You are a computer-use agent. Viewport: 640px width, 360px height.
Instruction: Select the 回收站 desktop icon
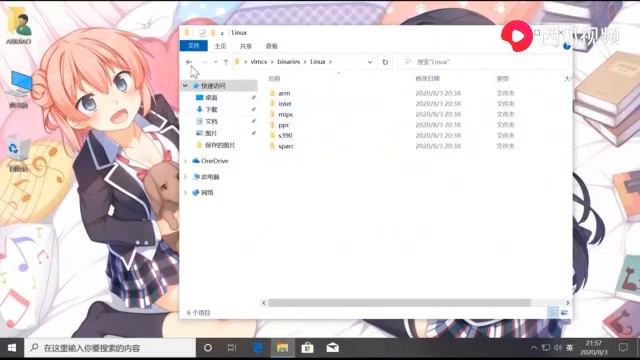click(18, 154)
